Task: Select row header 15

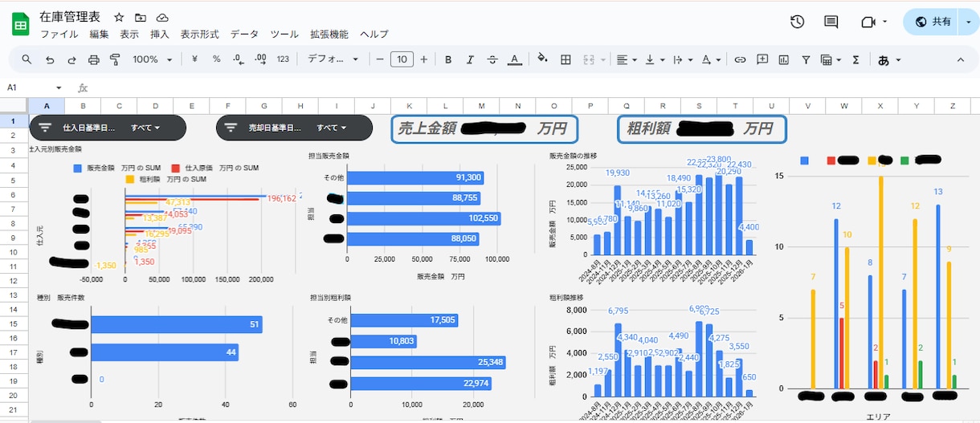Action: [x=14, y=323]
